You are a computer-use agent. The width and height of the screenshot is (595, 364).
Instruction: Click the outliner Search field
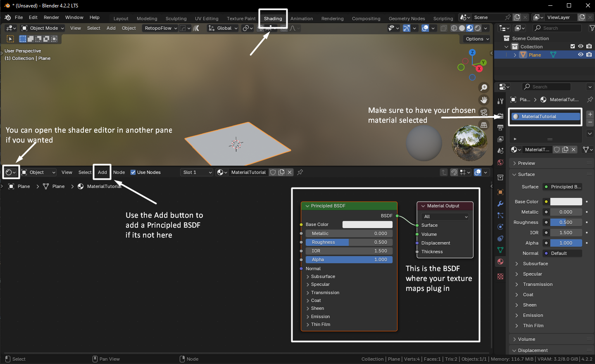(557, 28)
